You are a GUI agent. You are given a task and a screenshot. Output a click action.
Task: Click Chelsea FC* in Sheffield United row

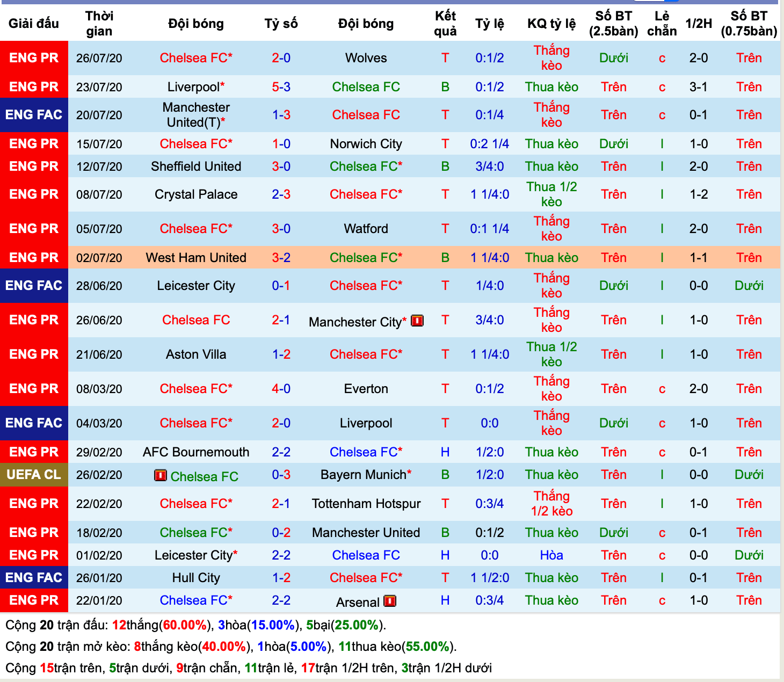(366, 166)
